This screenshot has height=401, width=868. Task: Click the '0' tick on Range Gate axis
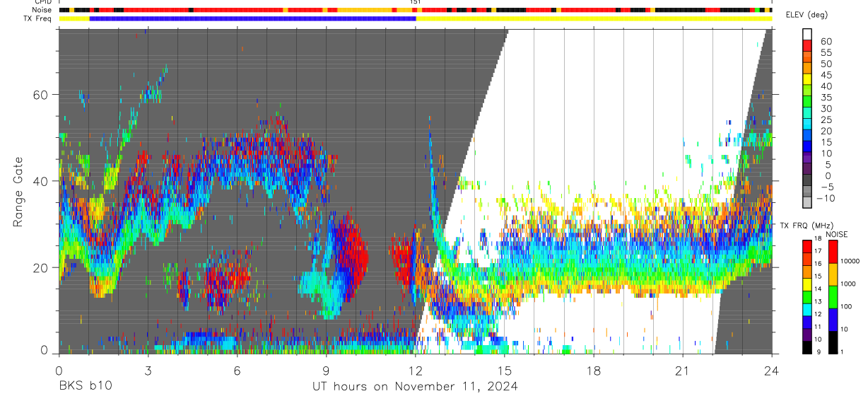[x=45, y=349]
